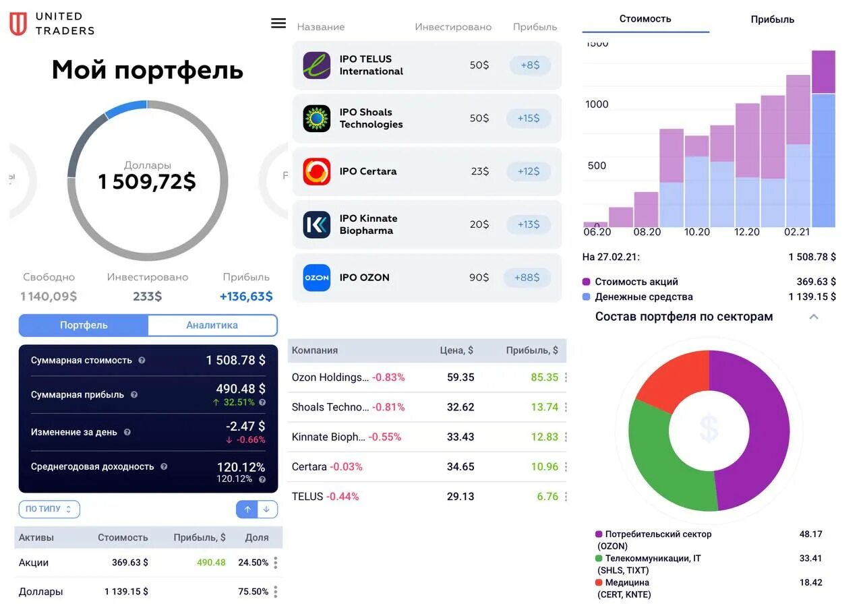Click the IPO TELUS International logo icon
This screenshot has width=863, height=616.
click(x=316, y=65)
